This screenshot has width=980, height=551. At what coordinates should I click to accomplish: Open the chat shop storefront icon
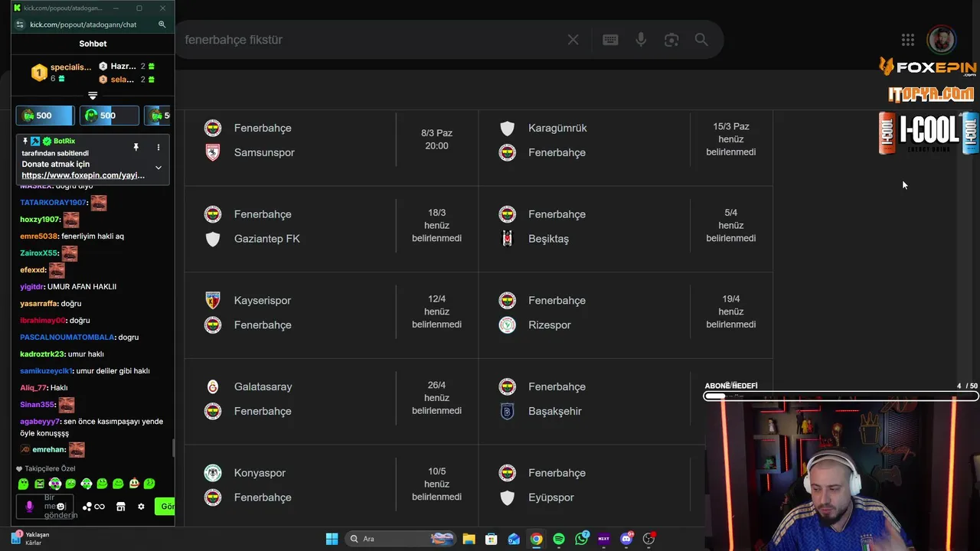coord(120,507)
